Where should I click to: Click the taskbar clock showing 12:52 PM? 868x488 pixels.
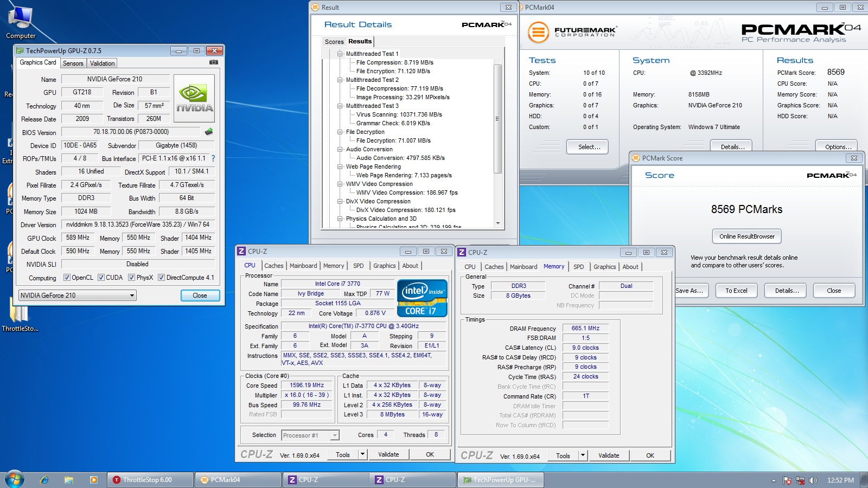[x=840, y=480]
